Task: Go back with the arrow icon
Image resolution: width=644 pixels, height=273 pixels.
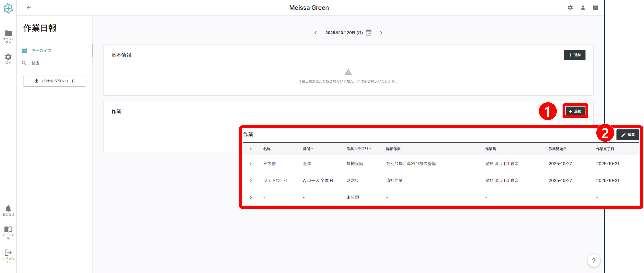Action: point(29,8)
